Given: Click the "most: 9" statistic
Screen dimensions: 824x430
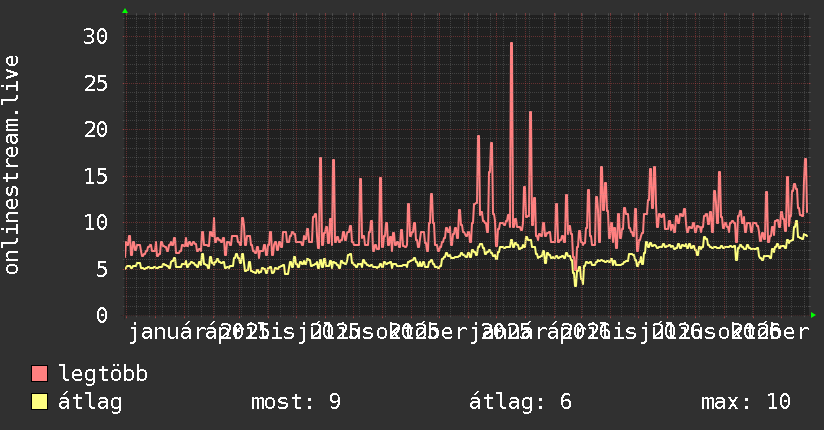Looking at the screenshot, I should pyautogui.click(x=296, y=402).
